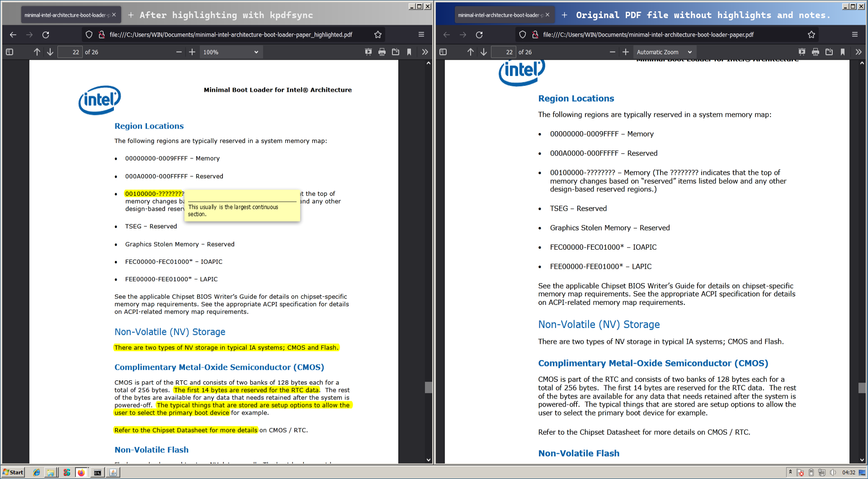Click "Region Locations" heading in the original PDF
Screen dimensions: 868x479
pos(576,99)
